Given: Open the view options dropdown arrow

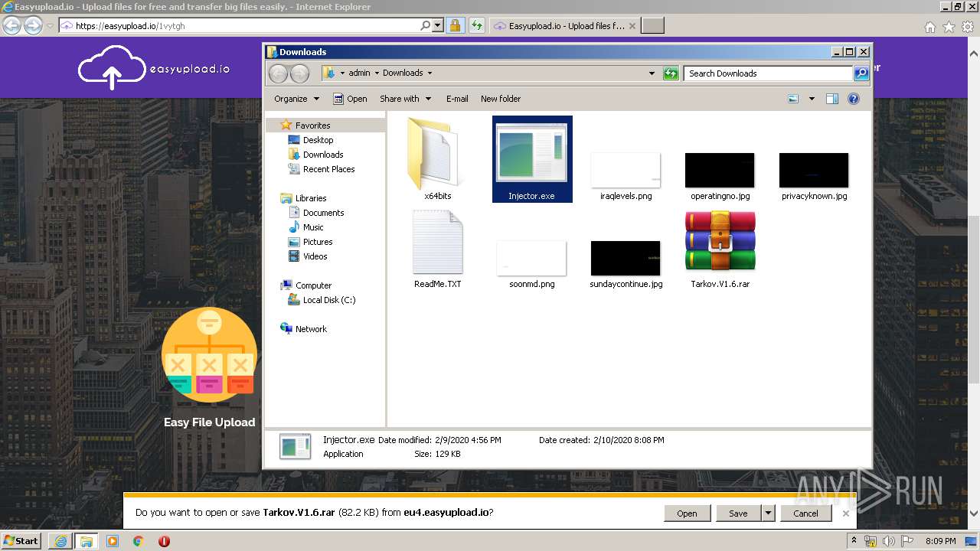Looking at the screenshot, I should tap(812, 99).
